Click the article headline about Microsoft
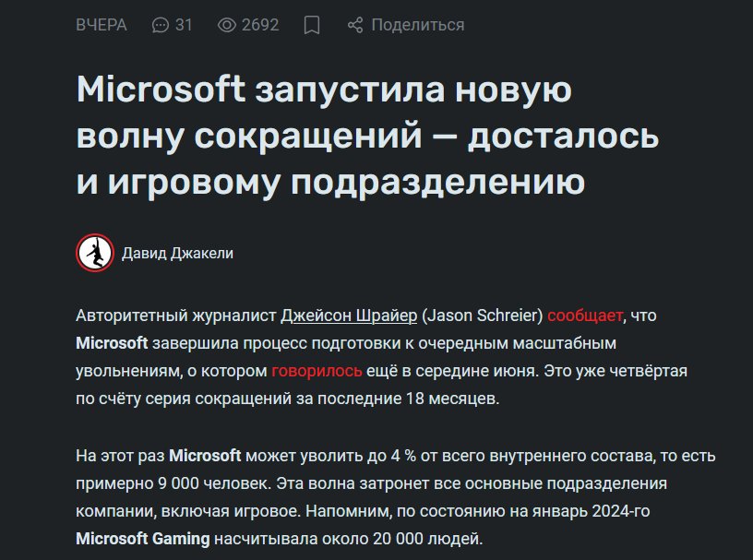Screen dimensions: 753x560 tap(367, 136)
